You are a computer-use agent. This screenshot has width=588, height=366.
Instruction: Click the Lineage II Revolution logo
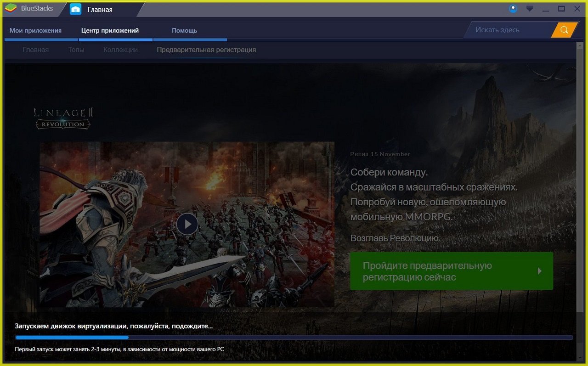(63, 118)
